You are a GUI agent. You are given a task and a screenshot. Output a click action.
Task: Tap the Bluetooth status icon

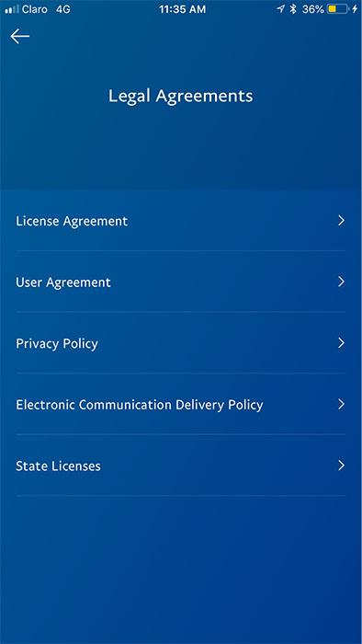pos(293,9)
